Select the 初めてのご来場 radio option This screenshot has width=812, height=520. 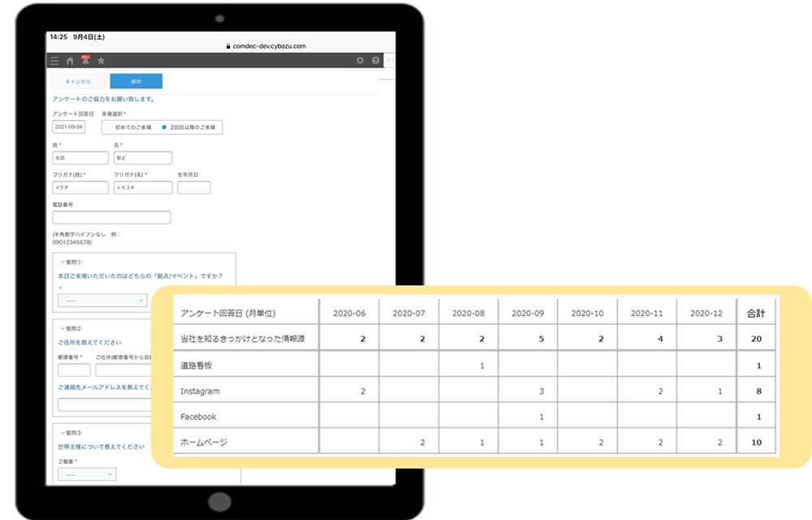pos(108,128)
